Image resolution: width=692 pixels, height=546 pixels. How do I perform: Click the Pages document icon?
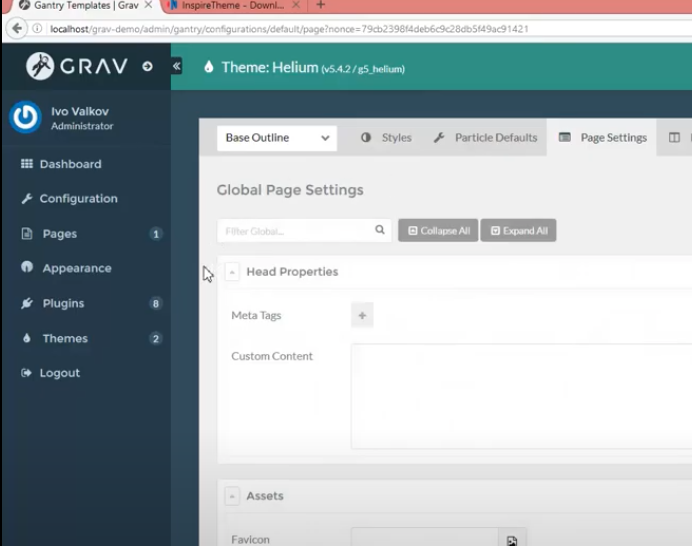point(27,233)
